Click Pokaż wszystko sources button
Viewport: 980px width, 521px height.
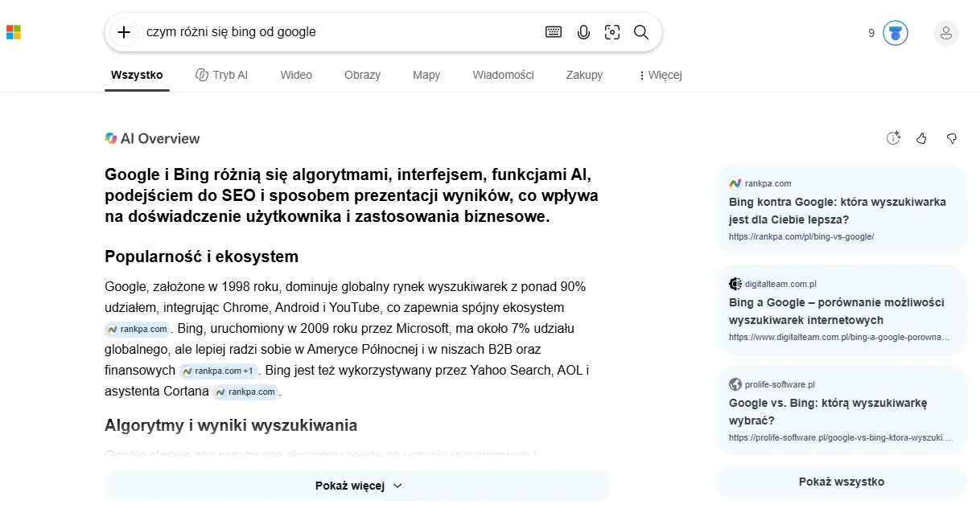click(x=841, y=482)
